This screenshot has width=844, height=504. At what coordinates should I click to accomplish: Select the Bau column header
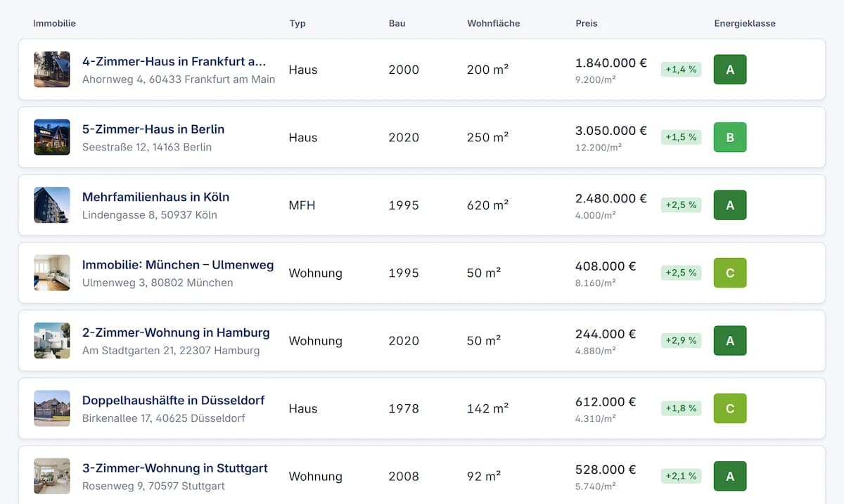tap(397, 23)
